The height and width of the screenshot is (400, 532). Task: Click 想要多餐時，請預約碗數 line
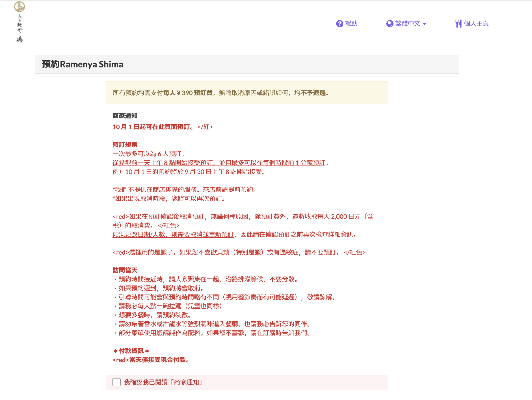click(154, 315)
